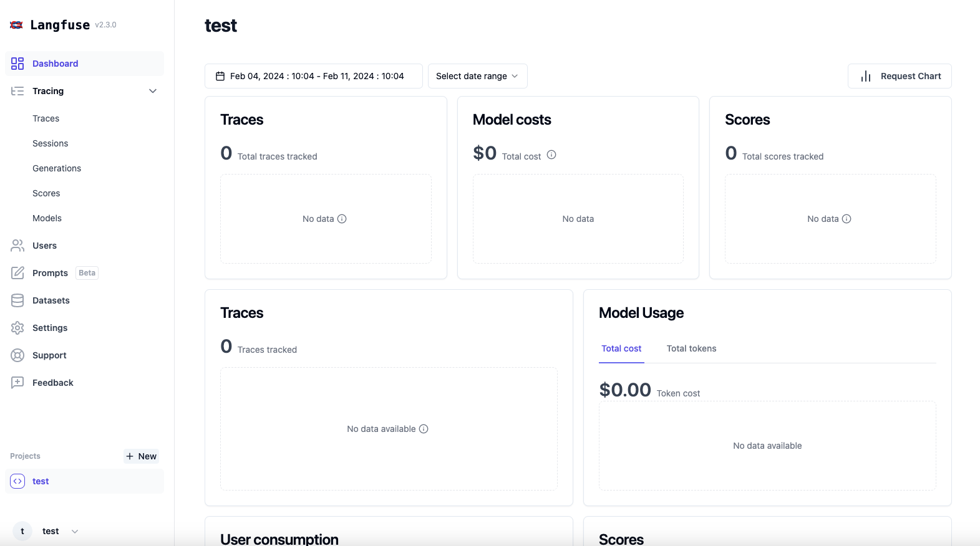
Task: Click the $0.00 Token cost value
Action: click(x=625, y=390)
